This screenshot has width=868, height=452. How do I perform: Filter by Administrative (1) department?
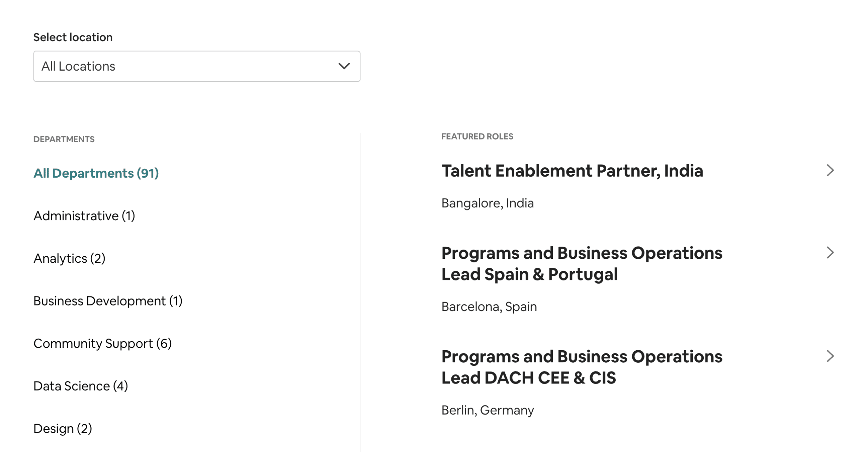pyautogui.click(x=84, y=216)
